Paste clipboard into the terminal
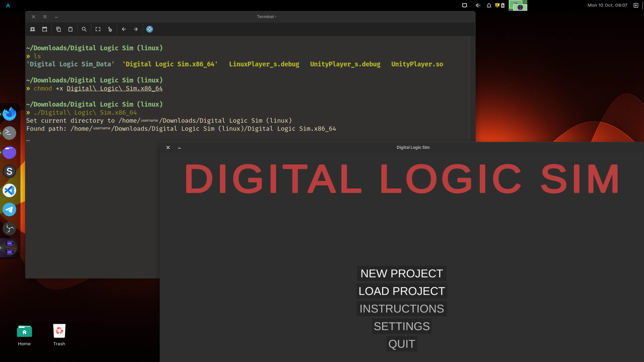The height and width of the screenshot is (362, 644). tap(70, 29)
